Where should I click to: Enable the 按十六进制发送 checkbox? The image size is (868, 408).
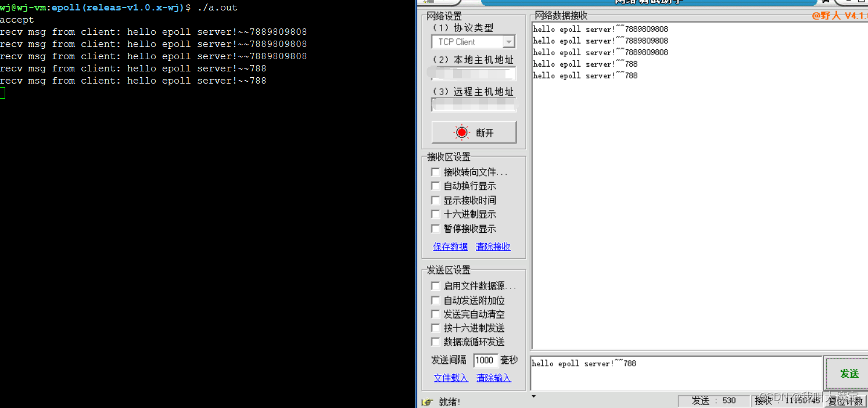point(436,328)
